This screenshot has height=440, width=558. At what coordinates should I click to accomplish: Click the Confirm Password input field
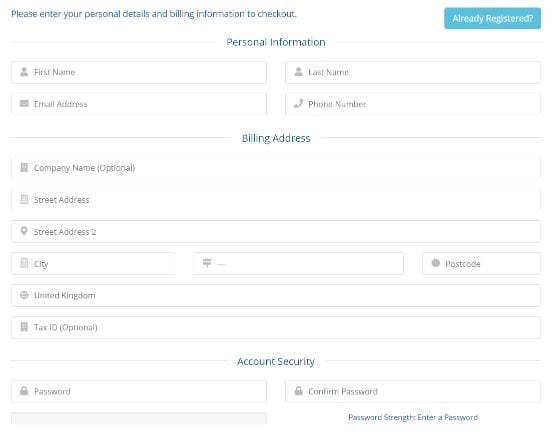(413, 392)
